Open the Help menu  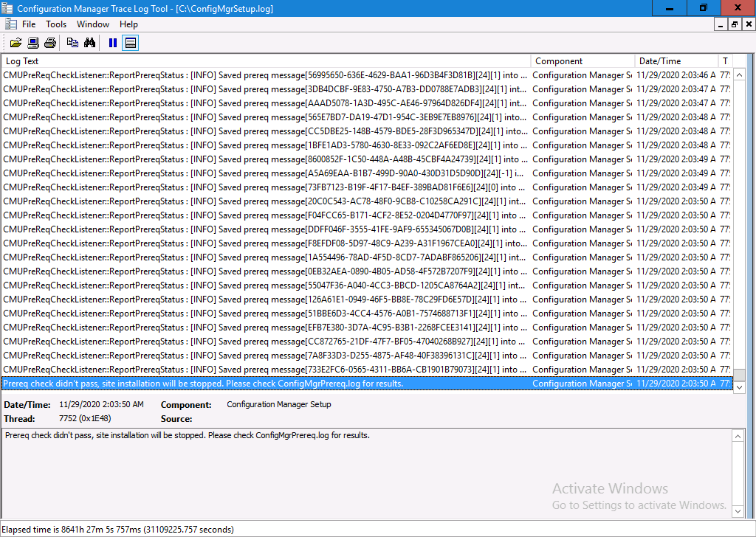[x=128, y=24]
